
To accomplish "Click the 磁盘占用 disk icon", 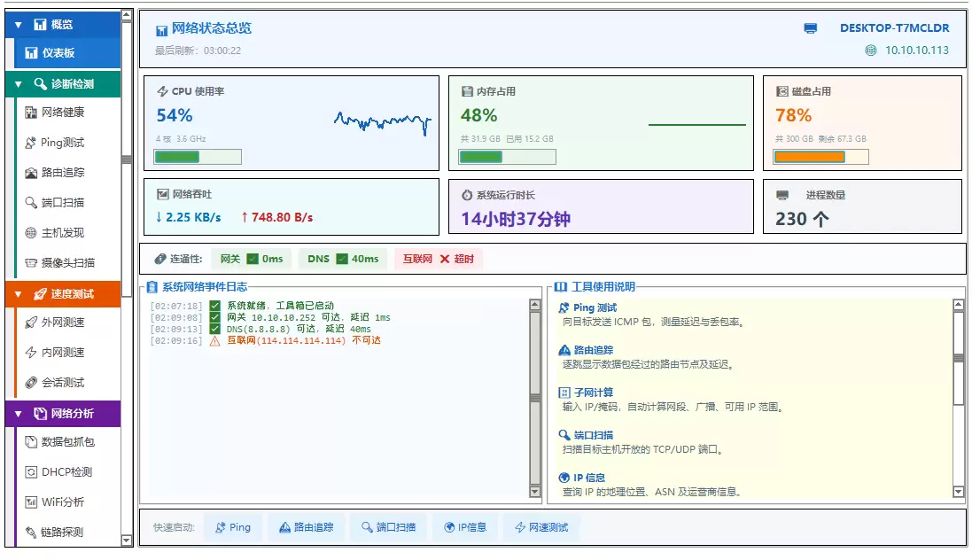I will pos(782,92).
